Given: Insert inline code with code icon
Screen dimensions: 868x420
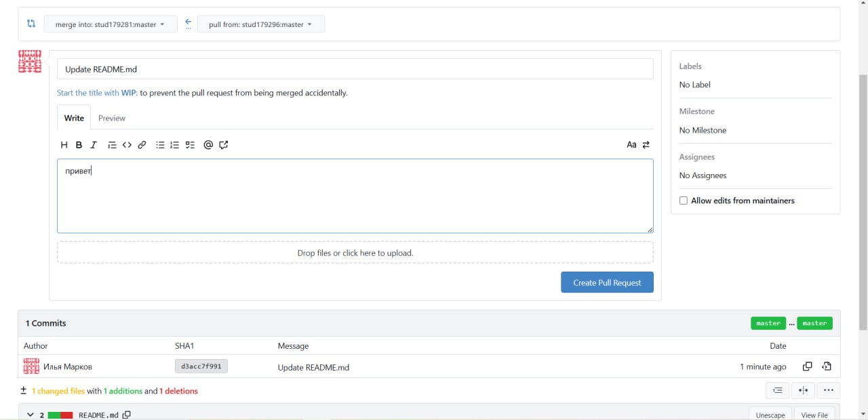Looking at the screenshot, I should pos(127,145).
